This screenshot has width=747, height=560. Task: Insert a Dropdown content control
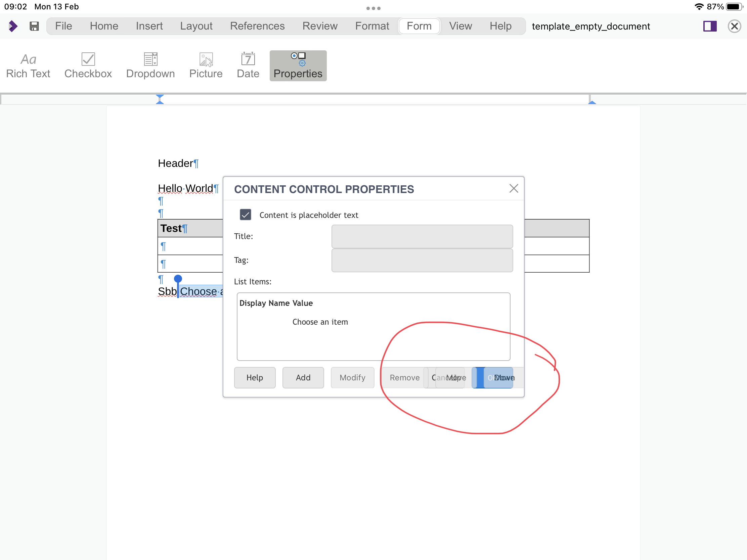(150, 65)
